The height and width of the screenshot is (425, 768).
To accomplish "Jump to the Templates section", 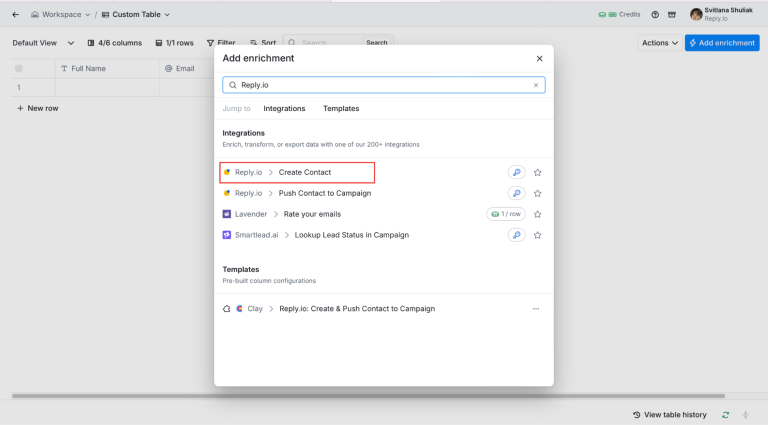I will (x=341, y=109).
